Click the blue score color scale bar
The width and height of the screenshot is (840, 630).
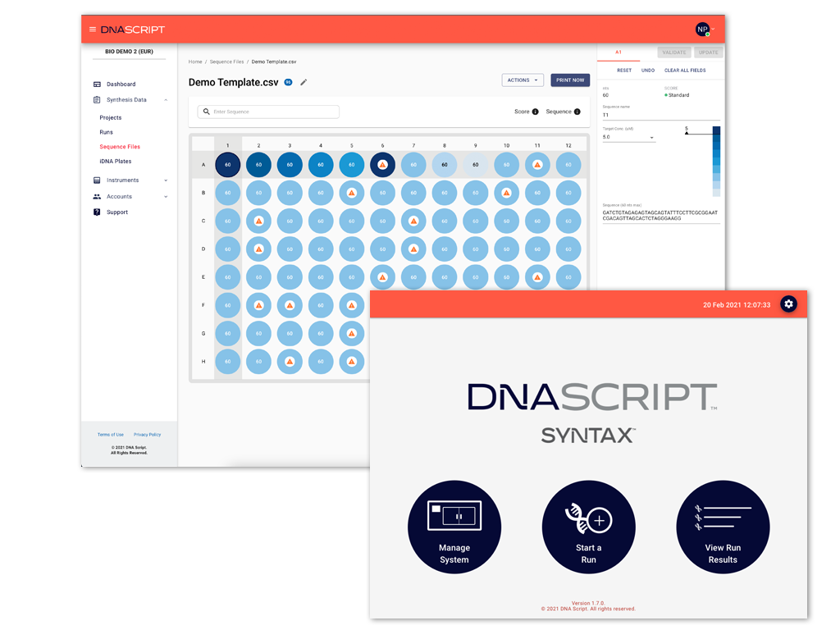point(715,162)
